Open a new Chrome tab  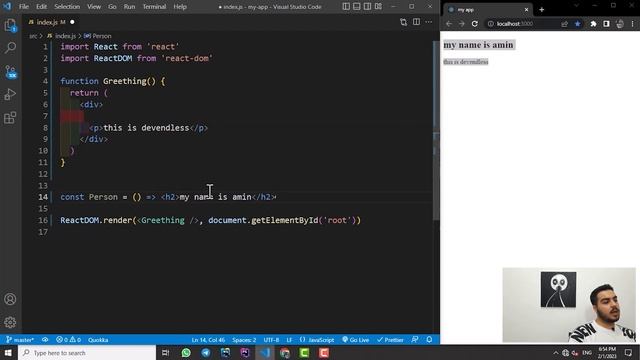[542, 9]
